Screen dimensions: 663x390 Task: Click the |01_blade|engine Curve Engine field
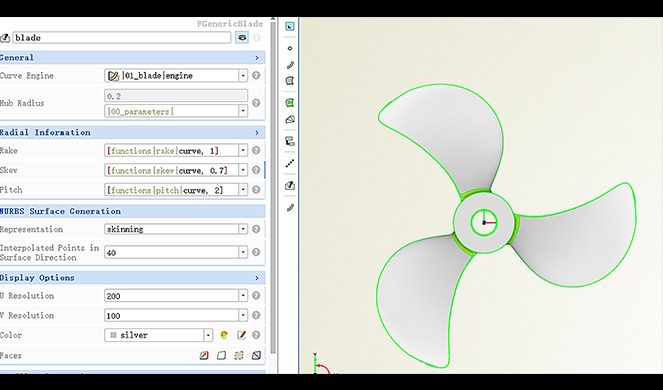tap(171, 76)
